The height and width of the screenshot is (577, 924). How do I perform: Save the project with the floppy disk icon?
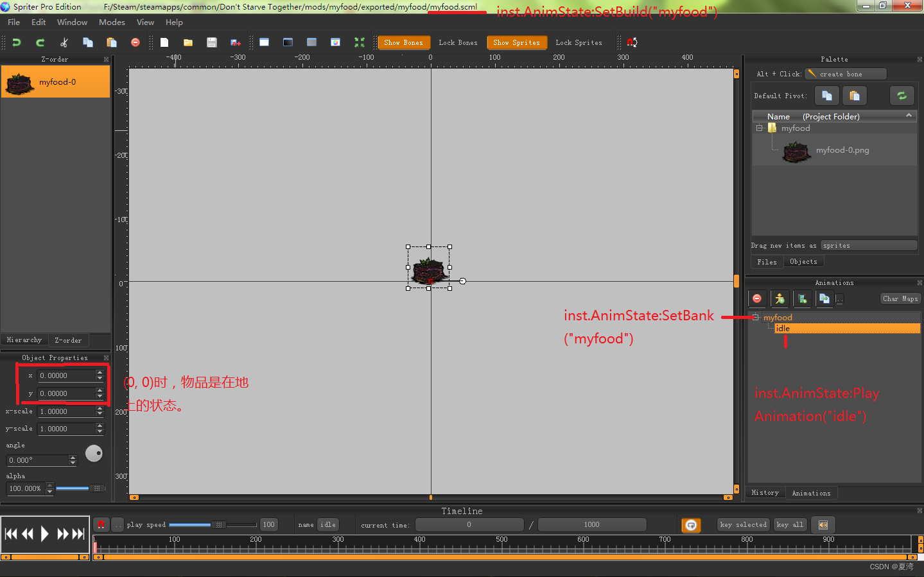(212, 42)
